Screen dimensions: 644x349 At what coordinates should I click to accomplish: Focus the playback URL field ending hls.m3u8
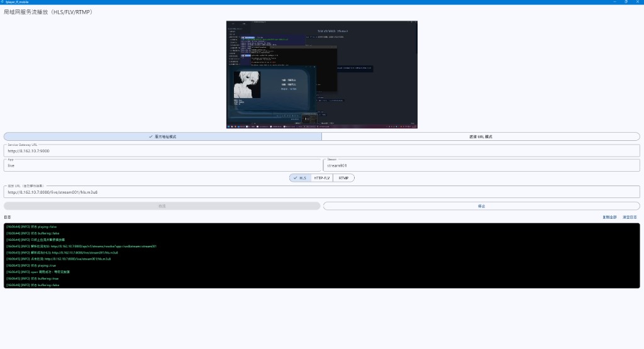pyautogui.click(x=321, y=192)
